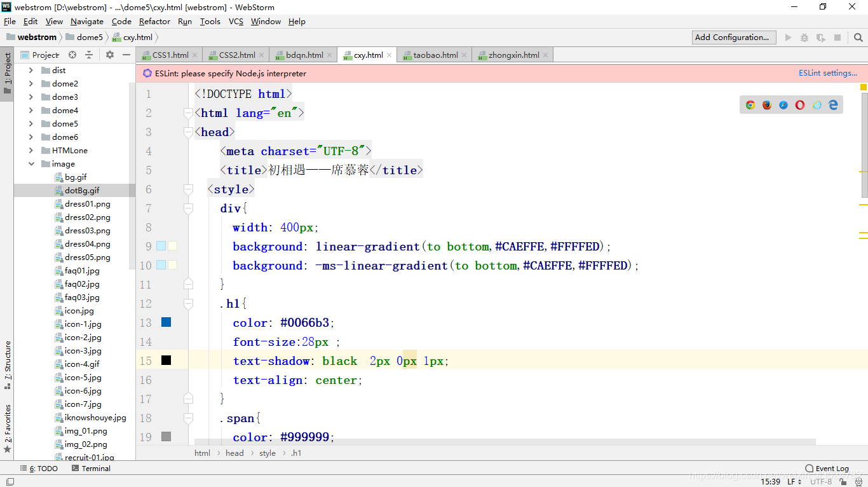Toggle tool window quick access icon in status bar

(10, 482)
